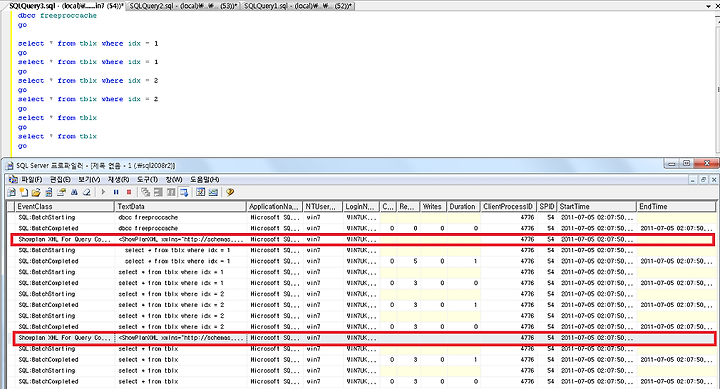Image resolution: width=720 pixels, height=389 pixels.
Task: Click the ApplicationName column header
Action: (x=275, y=207)
